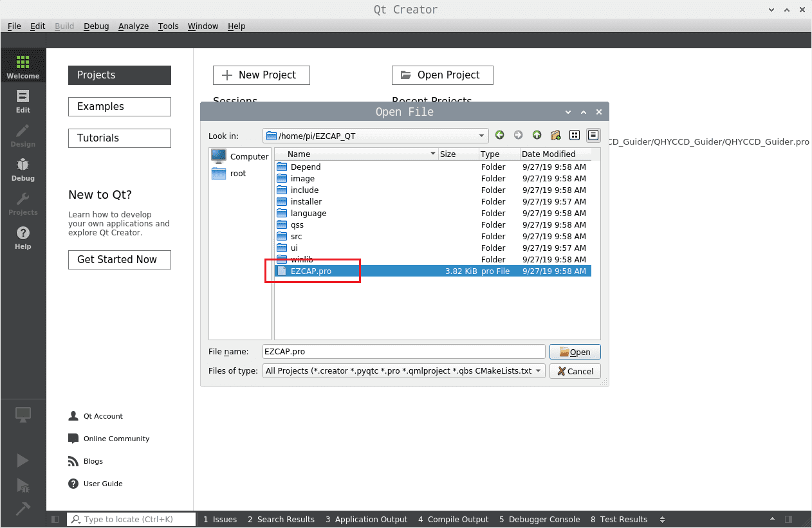Open the Edit menu
This screenshot has width=812, height=528.
pos(38,26)
